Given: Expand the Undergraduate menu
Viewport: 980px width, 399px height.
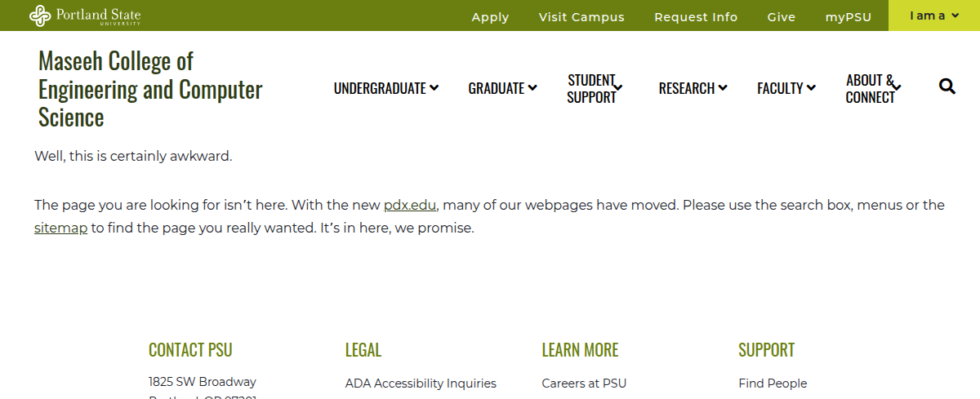Looking at the screenshot, I should click(385, 88).
